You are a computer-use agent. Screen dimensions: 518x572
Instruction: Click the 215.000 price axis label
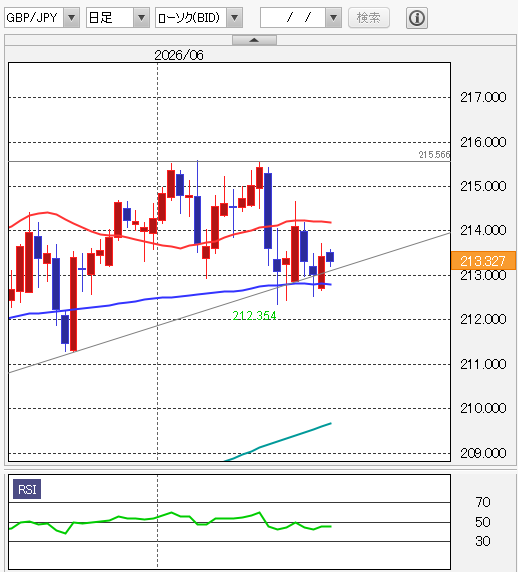click(x=483, y=186)
